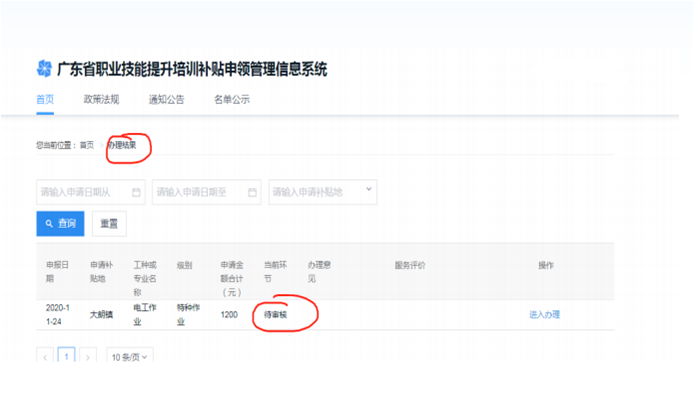Click the blue 查询 search button
The image size is (694, 405).
60,224
